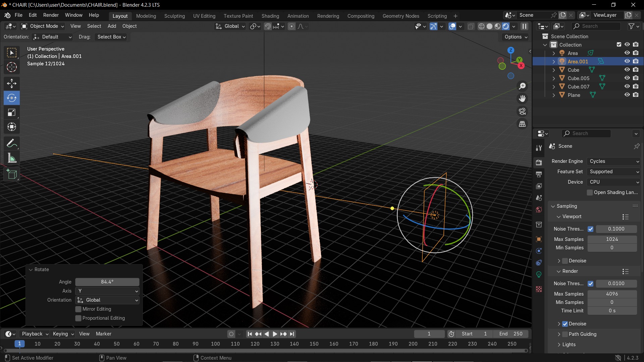Open the Keying popover
Screen dimensions: 644x362
[x=63, y=334]
